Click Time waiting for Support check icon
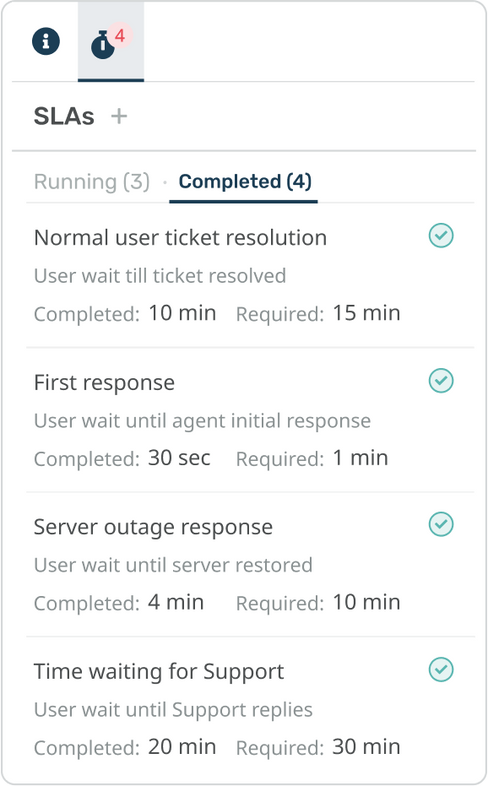Screen dimensions: 488x786 (x=441, y=670)
